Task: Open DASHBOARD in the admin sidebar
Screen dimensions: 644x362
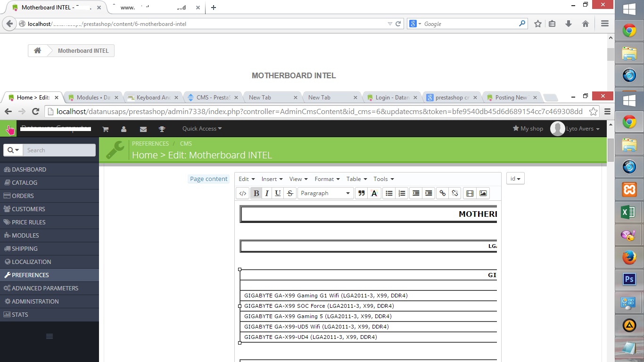Action: coord(50,169)
